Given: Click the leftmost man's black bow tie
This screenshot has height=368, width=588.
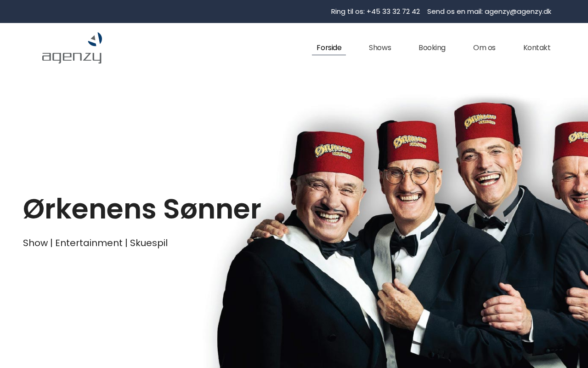Looking at the screenshot, I should (x=337, y=249).
